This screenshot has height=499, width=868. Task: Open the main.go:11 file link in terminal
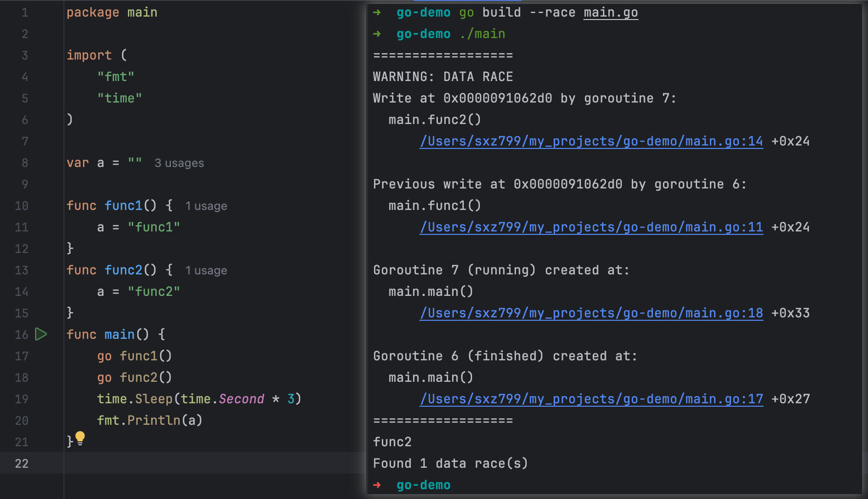tap(591, 228)
